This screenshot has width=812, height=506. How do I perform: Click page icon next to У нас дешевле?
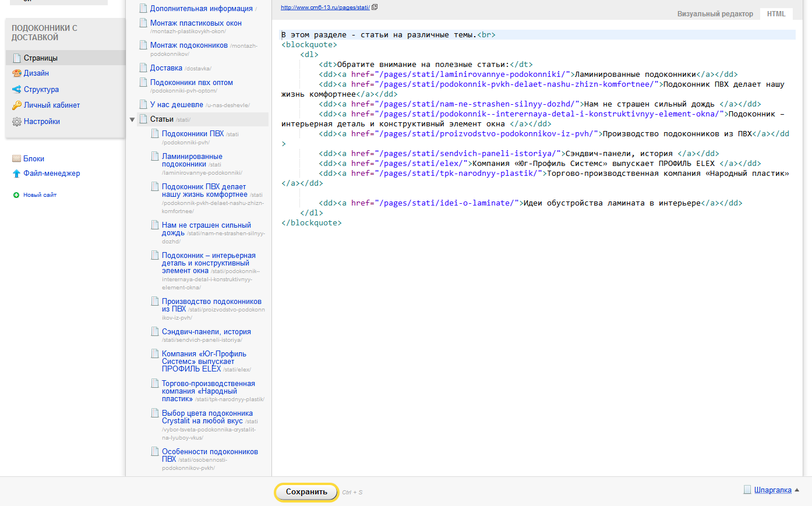tap(143, 104)
